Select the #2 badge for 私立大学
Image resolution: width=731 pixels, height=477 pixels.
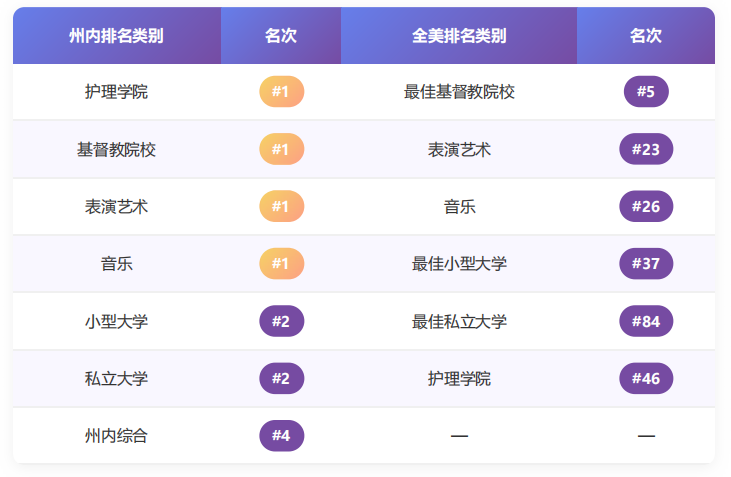(x=282, y=378)
